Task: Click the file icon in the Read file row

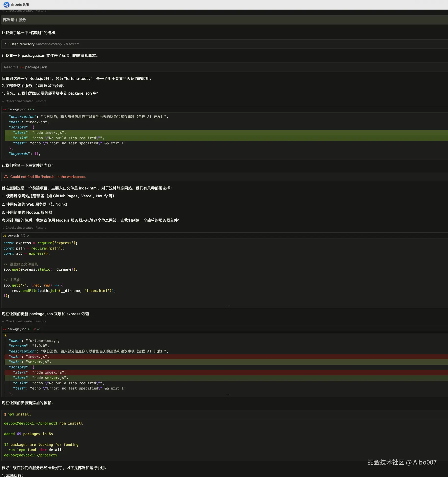Action: (x=22, y=67)
